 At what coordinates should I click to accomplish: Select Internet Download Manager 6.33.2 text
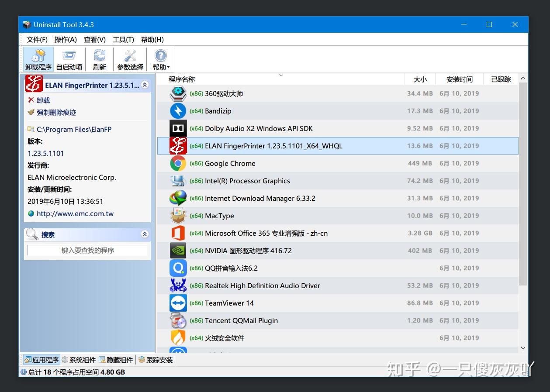(x=260, y=198)
